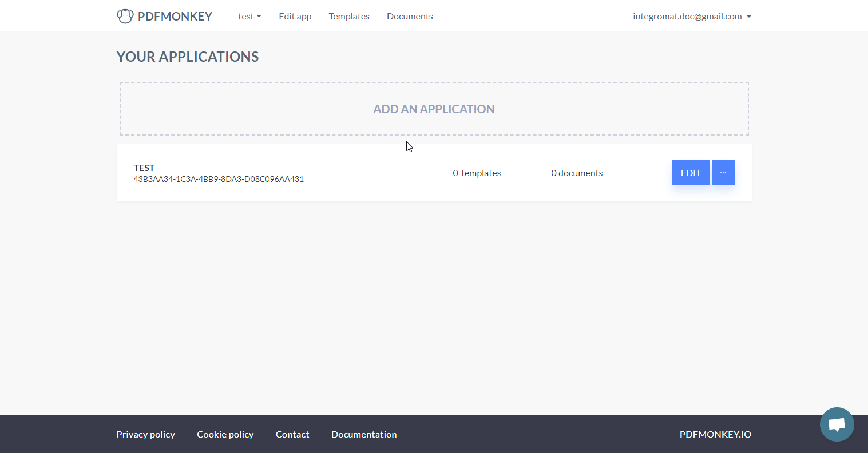Click the 0 documents count
Viewport: 868px width, 453px height.
tap(577, 173)
